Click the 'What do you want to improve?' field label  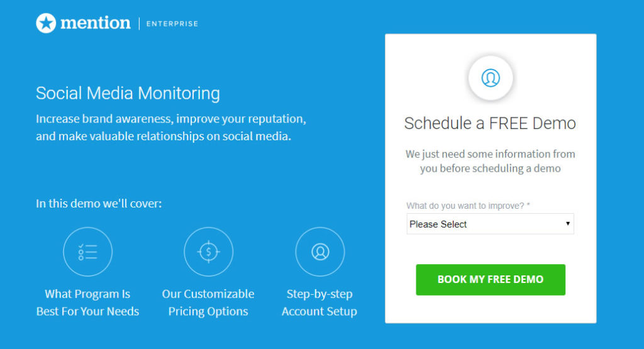tap(468, 206)
